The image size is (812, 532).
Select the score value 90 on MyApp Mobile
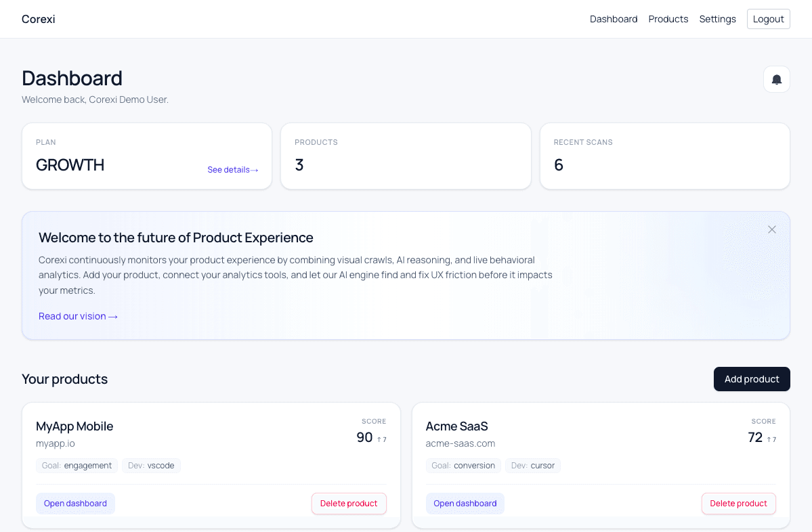[363, 437]
